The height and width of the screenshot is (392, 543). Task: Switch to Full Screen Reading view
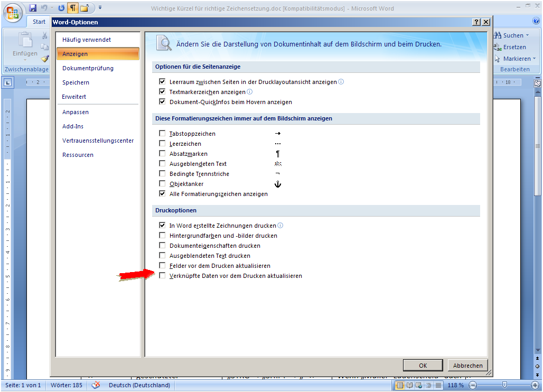tap(410, 385)
